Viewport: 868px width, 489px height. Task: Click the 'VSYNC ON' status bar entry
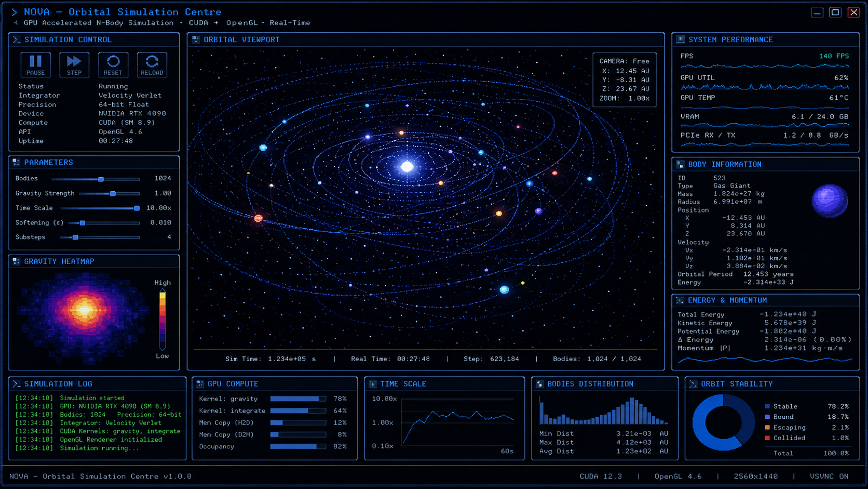click(829, 476)
